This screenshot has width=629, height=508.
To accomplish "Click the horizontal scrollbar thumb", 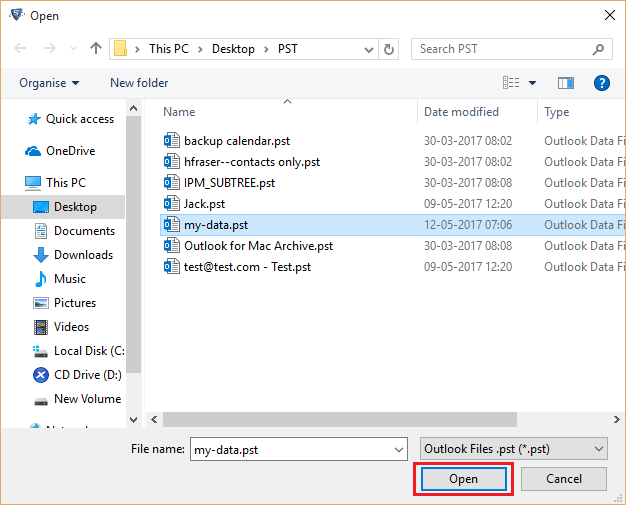I will coord(340,420).
